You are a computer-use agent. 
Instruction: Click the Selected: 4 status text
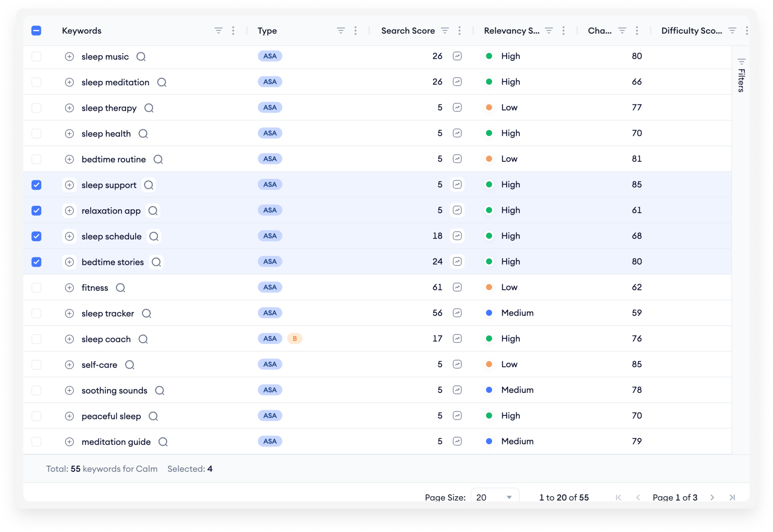(190, 469)
